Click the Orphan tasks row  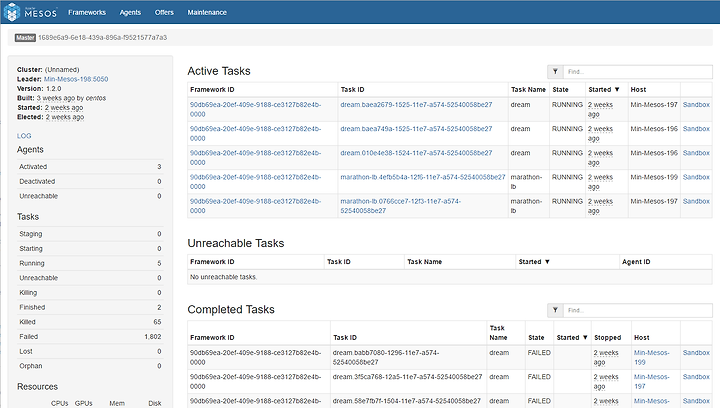[x=90, y=366]
